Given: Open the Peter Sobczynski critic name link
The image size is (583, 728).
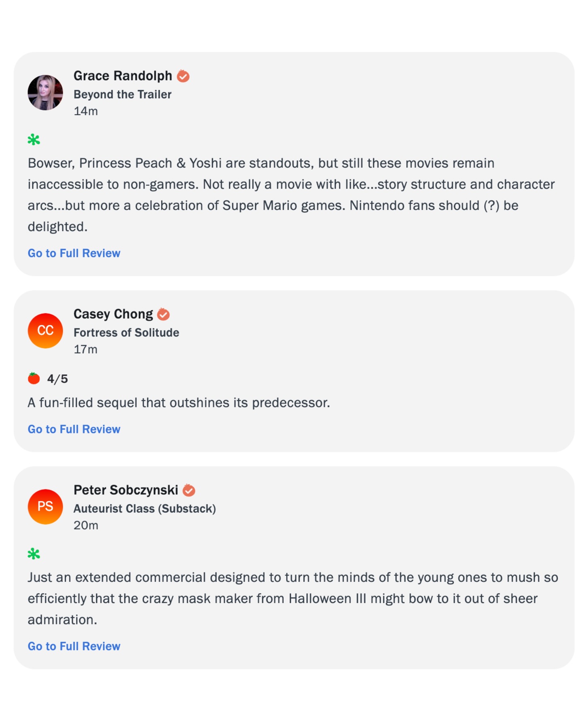Looking at the screenshot, I should tap(126, 490).
